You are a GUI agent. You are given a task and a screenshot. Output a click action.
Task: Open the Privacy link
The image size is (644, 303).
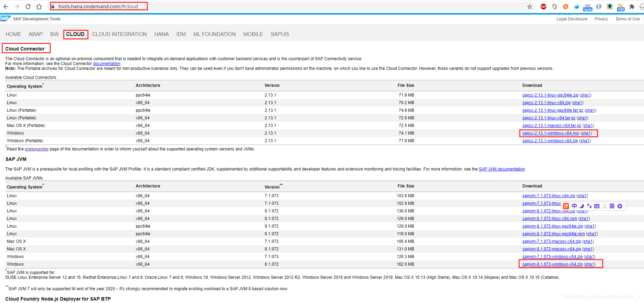point(601,19)
